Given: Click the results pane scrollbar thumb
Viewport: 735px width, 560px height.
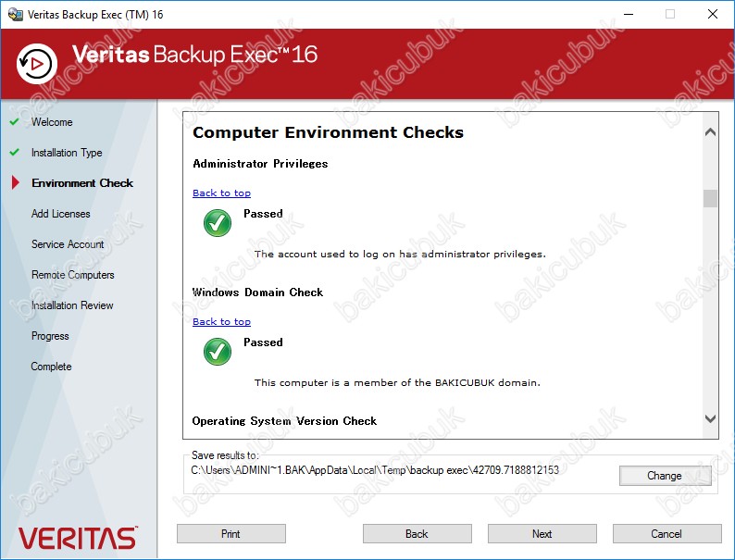Looking at the screenshot, I should tap(710, 198).
